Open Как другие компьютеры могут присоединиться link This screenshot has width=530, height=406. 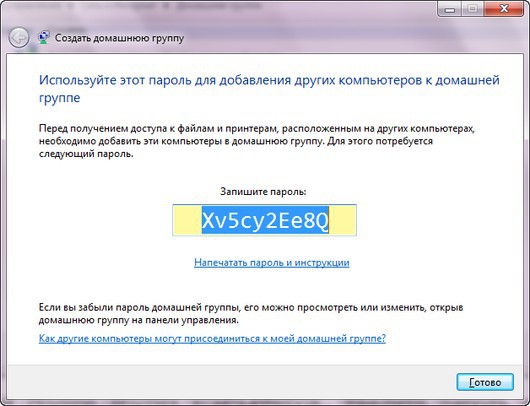(x=212, y=338)
